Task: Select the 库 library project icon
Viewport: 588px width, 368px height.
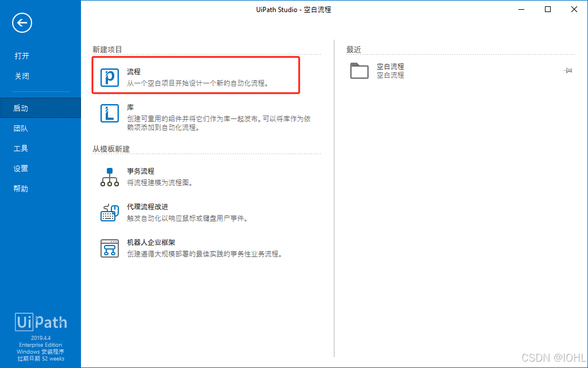Action: [110, 113]
